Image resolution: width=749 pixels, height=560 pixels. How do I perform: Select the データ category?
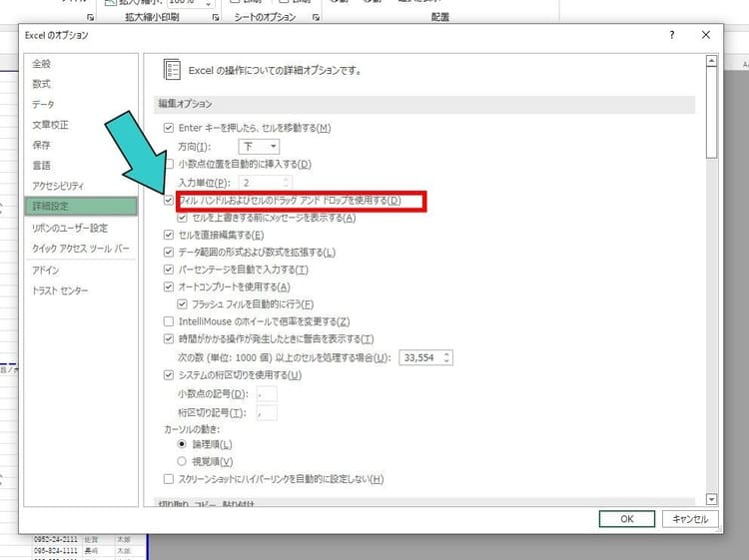click(x=44, y=104)
